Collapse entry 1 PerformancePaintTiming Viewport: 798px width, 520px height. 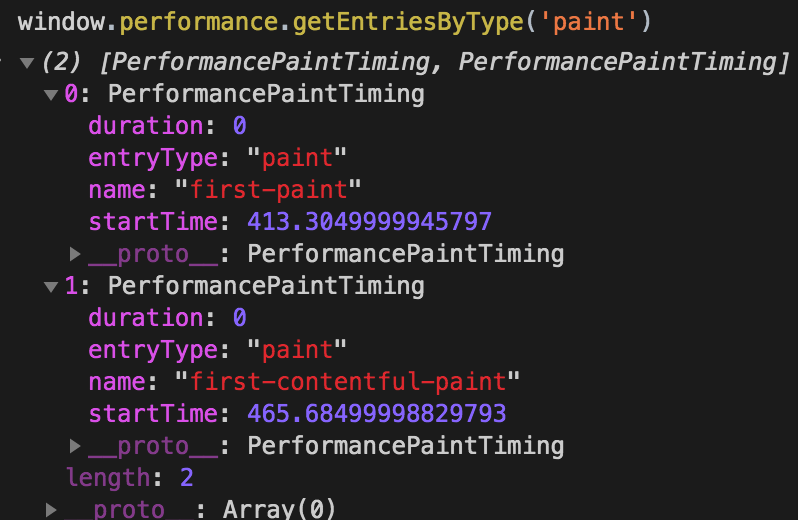coord(51,287)
